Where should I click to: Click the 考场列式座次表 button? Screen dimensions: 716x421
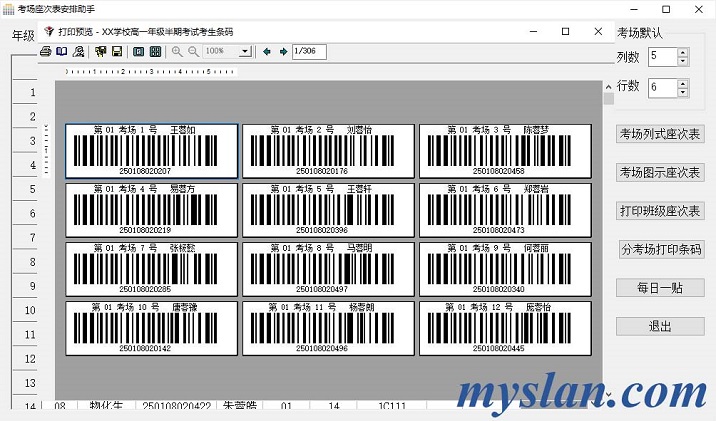coord(660,134)
